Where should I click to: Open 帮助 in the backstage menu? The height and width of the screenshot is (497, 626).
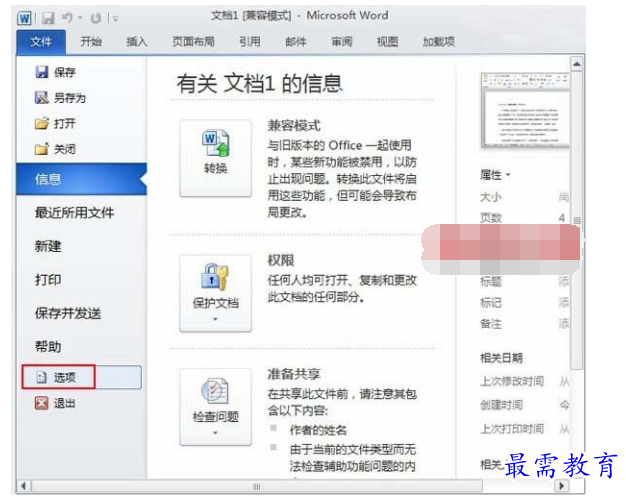coord(48,347)
